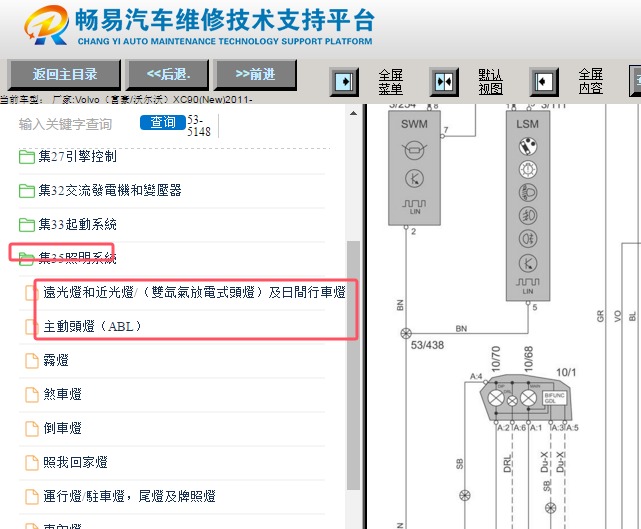Click the rear fog lamp symbol in LSM
This screenshot has width=641, height=529.
click(x=528, y=239)
